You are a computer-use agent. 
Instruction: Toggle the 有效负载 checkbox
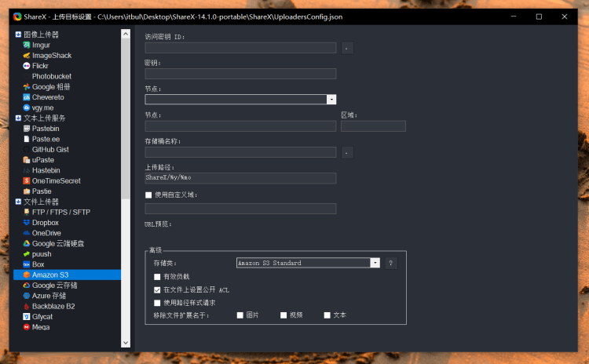(x=157, y=277)
